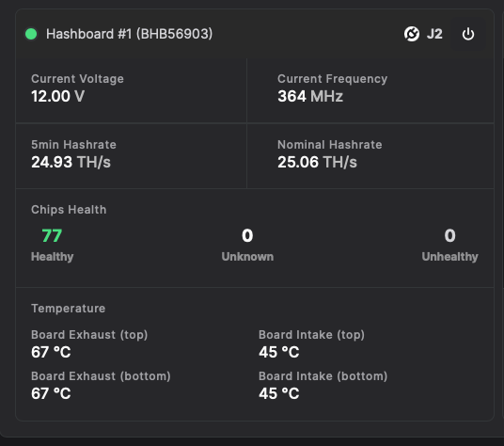Click the Hashboard #1 (BHB56903) title
This screenshot has width=504, height=446.
[x=129, y=34]
